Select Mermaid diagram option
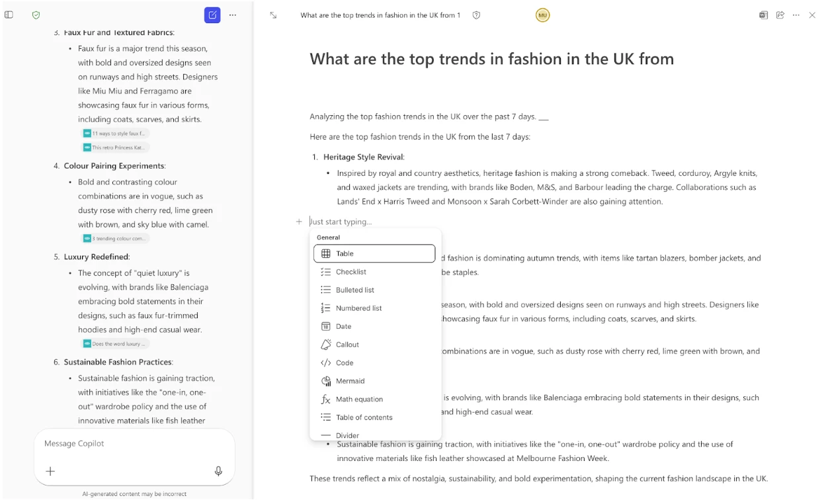This screenshot has height=504, width=828. point(374,381)
